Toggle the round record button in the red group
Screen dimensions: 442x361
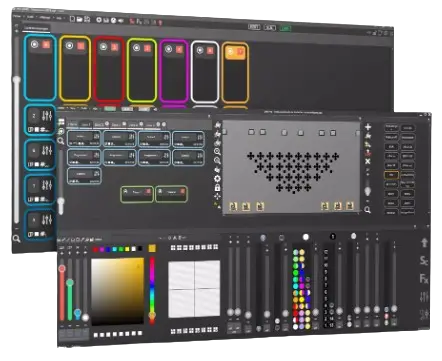104,47
